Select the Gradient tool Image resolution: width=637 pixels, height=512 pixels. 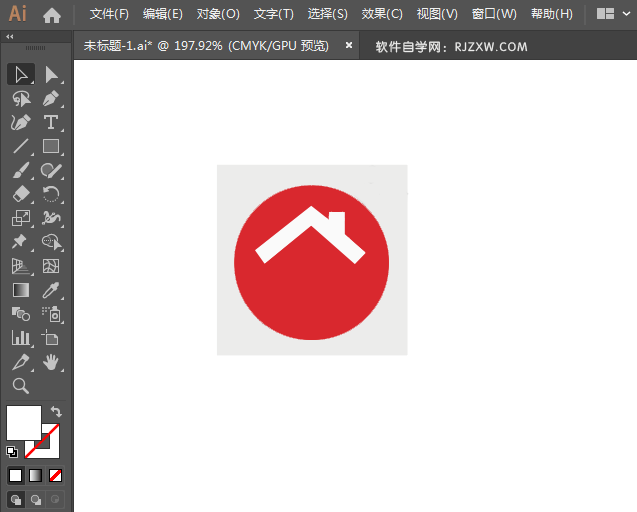21,290
